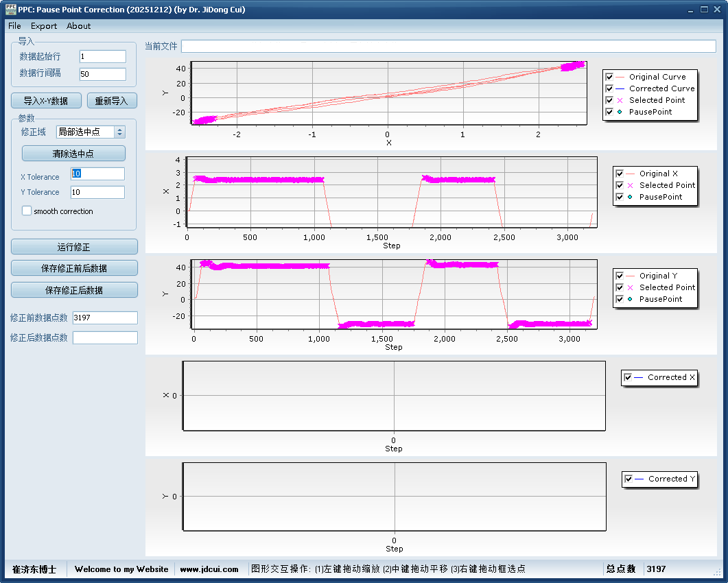Screen dimensions: 728x583
Task: Click the 清除选中点 button
Action: coord(73,153)
